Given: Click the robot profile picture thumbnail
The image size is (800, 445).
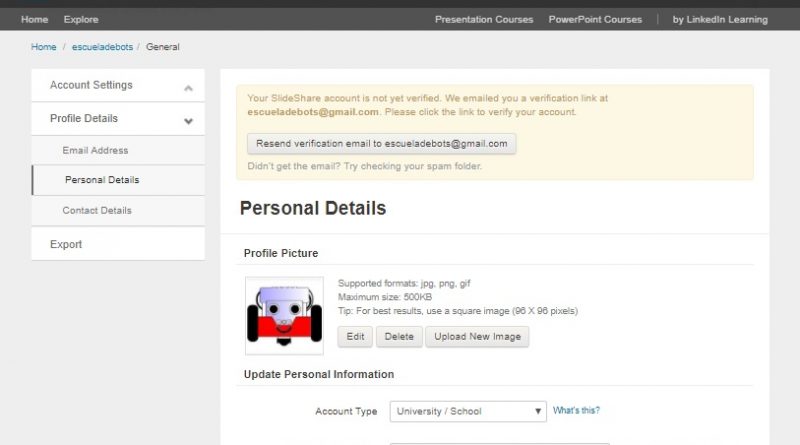Looking at the screenshot, I should [284, 315].
